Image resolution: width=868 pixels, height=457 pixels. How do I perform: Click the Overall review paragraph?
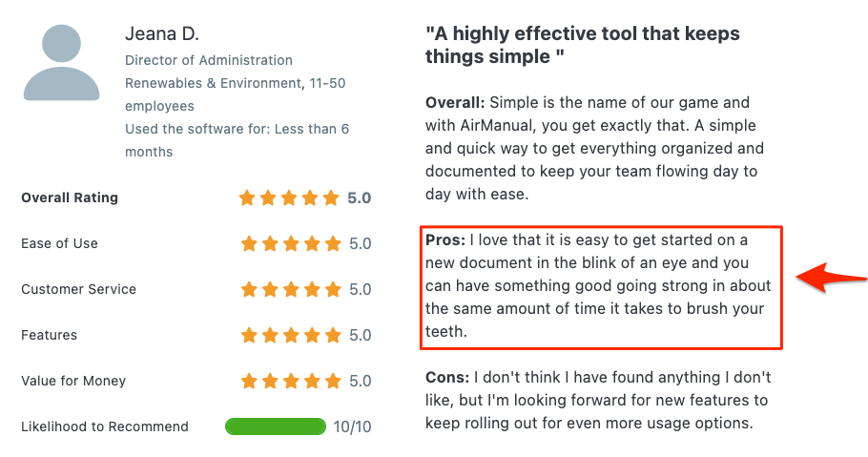pyautogui.click(x=594, y=149)
